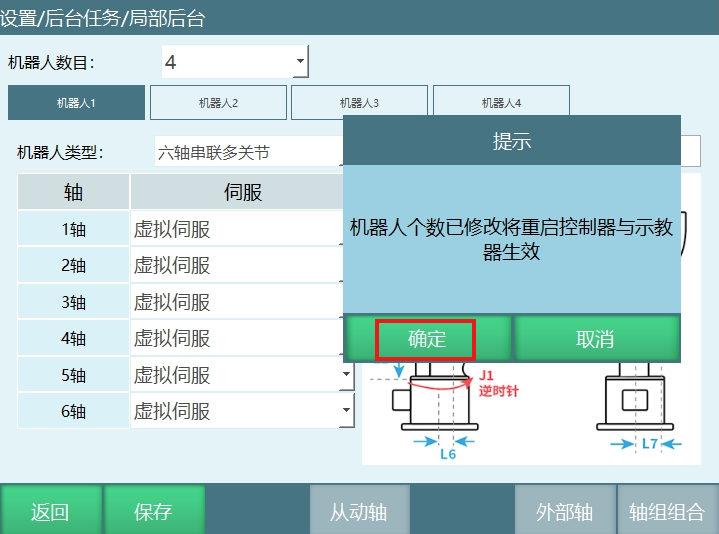Click the 4轴 servo field
The height and width of the screenshot is (534, 719).
(x=235, y=338)
